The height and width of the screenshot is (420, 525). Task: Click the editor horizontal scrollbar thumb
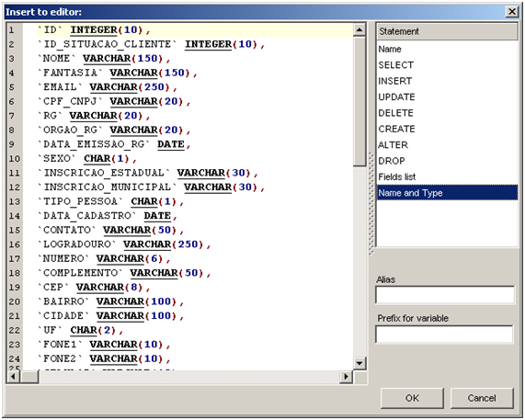29,377
